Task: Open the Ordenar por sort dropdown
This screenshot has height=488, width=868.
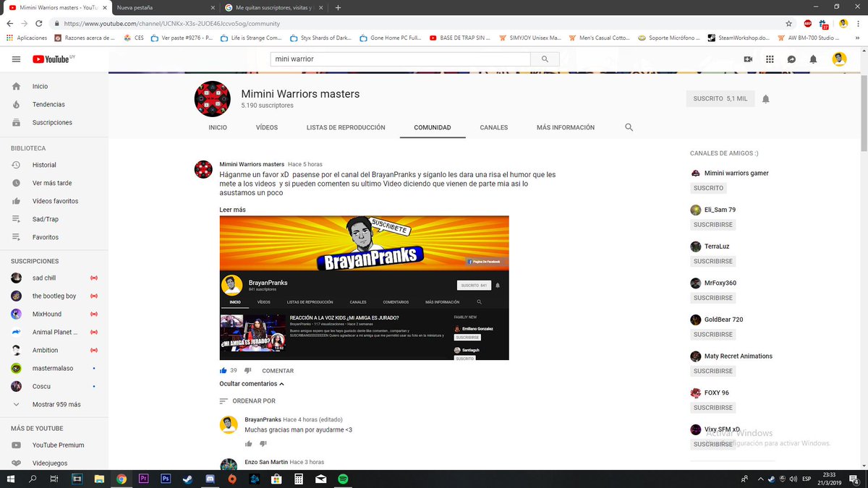Action: pyautogui.click(x=247, y=401)
